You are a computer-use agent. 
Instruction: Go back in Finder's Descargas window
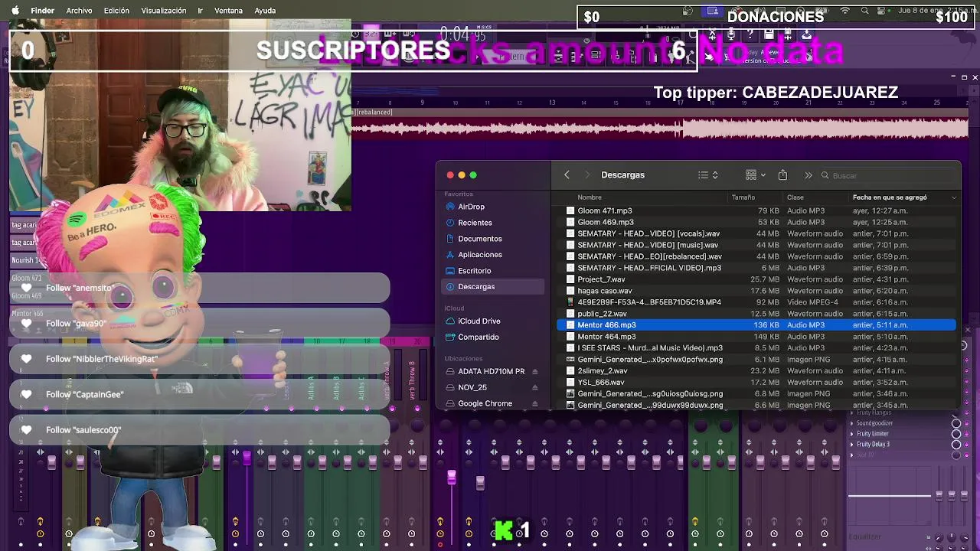click(x=567, y=175)
